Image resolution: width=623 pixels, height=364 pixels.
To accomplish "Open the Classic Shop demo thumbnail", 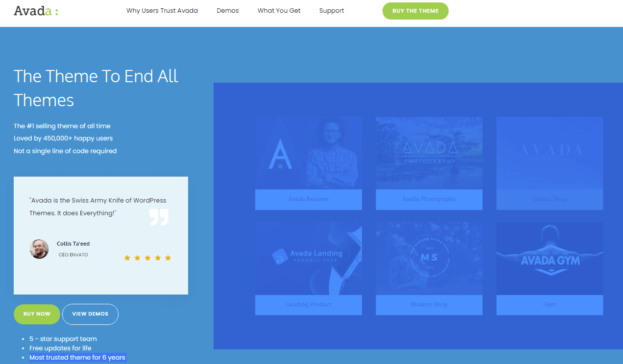I will [550, 153].
